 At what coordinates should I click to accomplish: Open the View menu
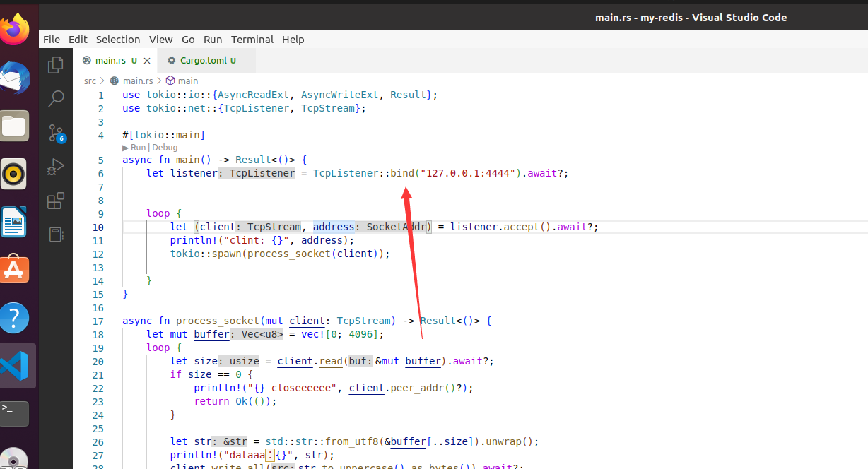coord(160,40)
